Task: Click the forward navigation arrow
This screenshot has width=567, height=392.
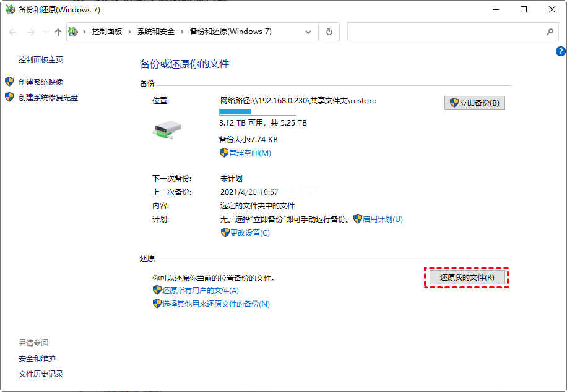Action: click(30, 32)
